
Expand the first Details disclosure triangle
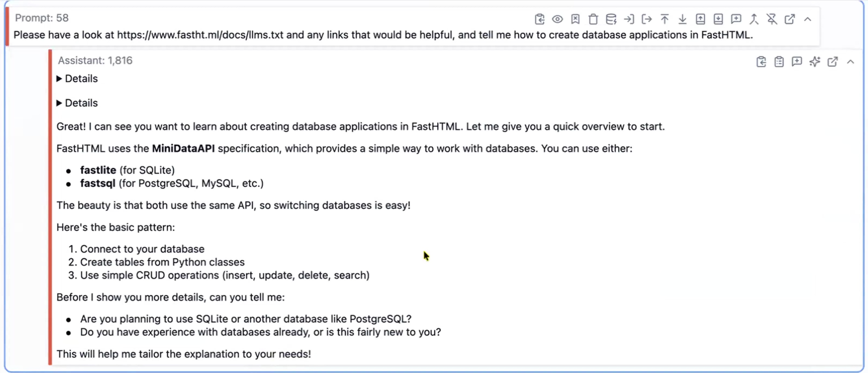click(x=59, y=79)
